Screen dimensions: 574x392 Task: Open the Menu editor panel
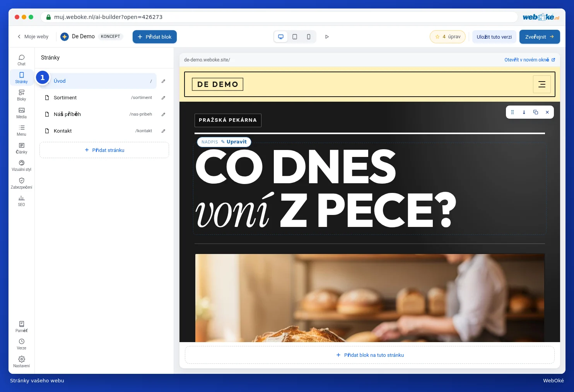(x=22, y=130)
